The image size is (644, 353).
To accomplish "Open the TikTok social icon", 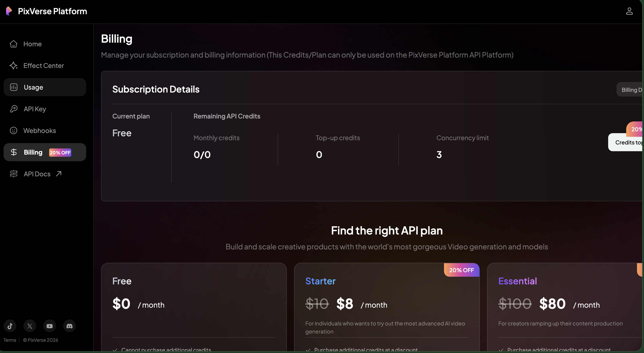I will [10, 326].
